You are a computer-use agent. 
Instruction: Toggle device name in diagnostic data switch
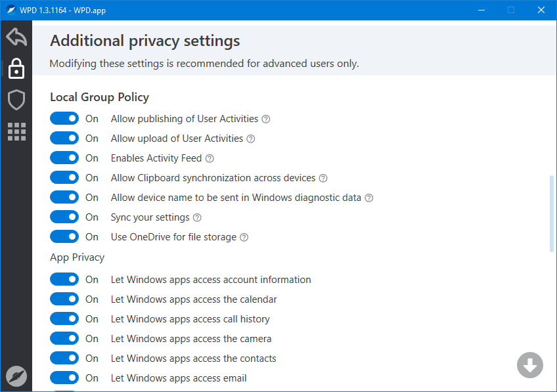click(64, 198)
